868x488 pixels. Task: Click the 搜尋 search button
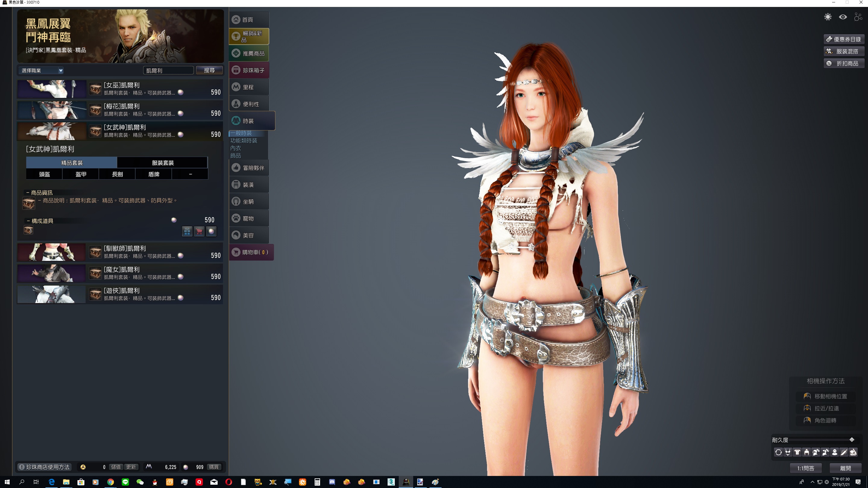pos(209,70)
